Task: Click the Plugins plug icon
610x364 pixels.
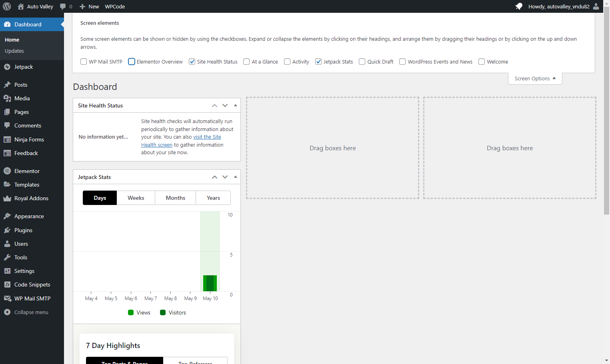Action: coord(7,230)
